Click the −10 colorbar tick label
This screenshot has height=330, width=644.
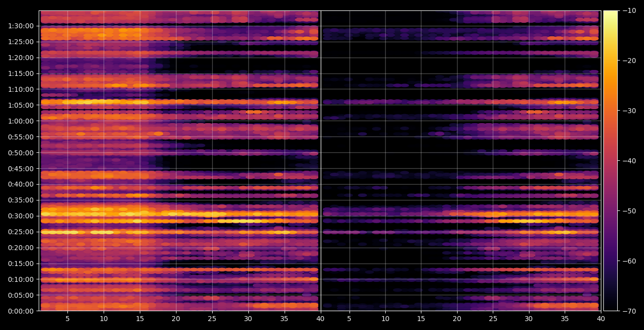pyautogui.click(x=629, y=10)
